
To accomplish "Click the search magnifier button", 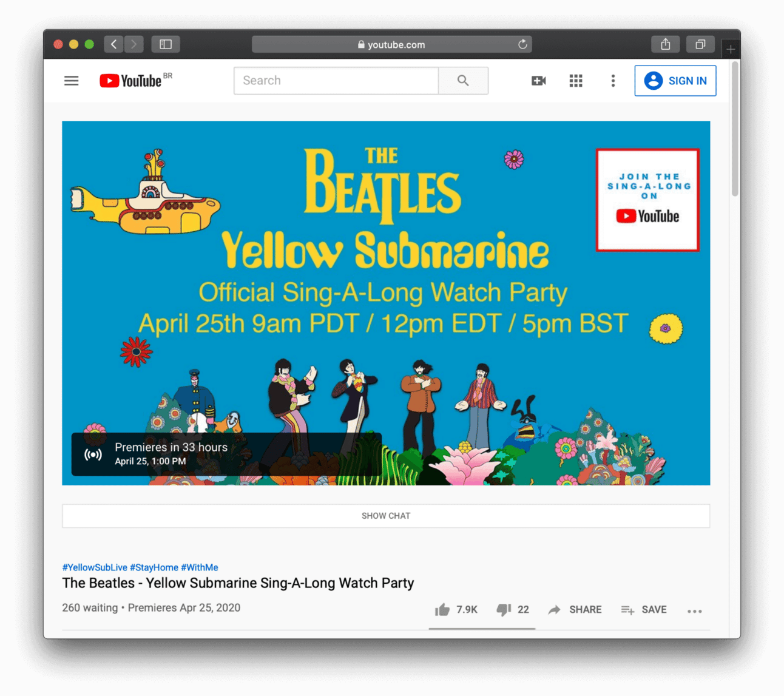I will (463, 81).
